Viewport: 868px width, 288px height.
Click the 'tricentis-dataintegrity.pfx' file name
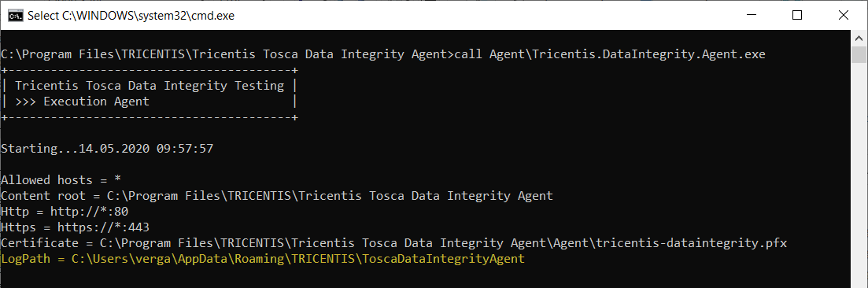pos(693,243)
